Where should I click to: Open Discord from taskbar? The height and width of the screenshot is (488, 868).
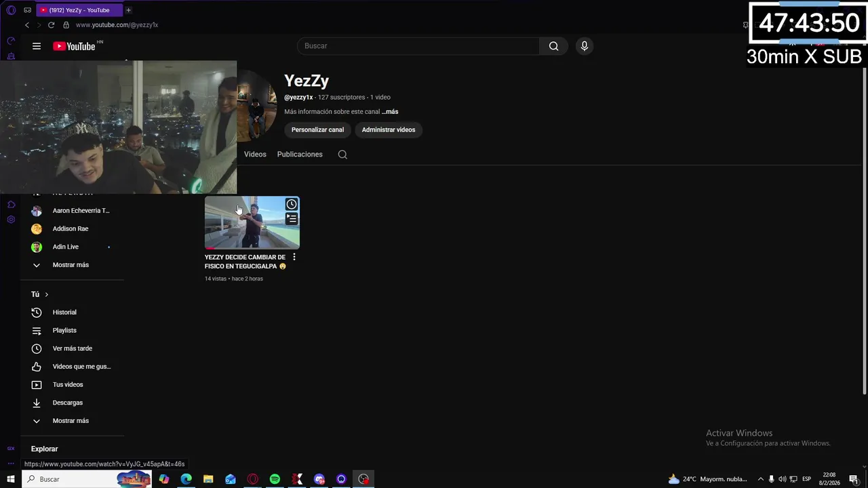coord(319,479)
